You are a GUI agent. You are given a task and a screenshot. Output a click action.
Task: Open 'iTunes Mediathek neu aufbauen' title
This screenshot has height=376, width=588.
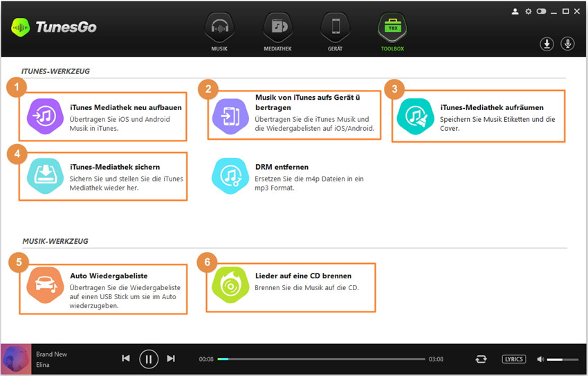point(126,108)
